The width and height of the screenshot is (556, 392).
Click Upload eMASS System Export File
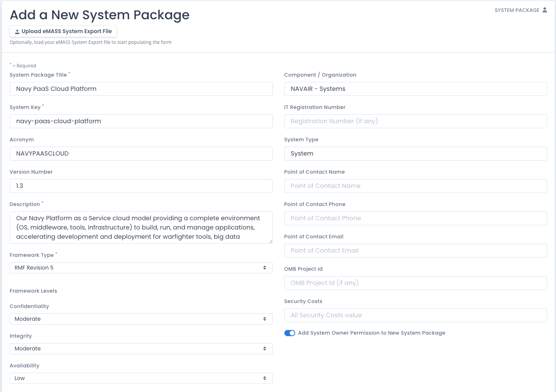pos(63,31)
